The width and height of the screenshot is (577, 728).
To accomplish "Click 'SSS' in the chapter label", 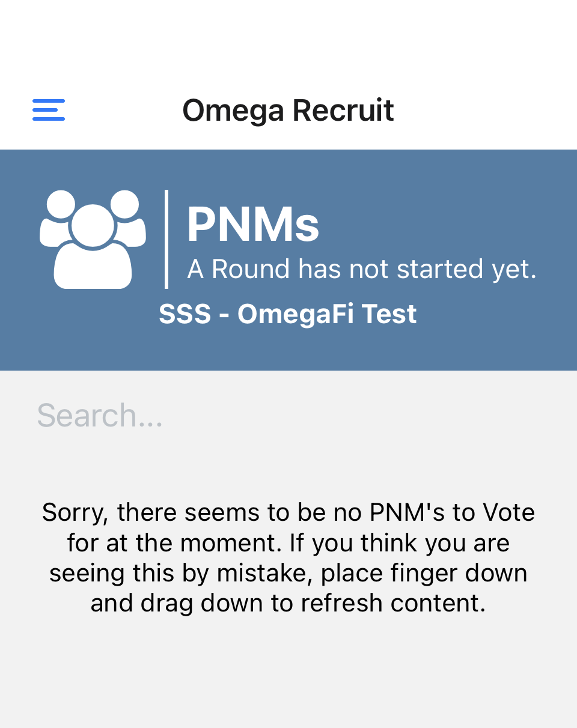I will 185,314.
